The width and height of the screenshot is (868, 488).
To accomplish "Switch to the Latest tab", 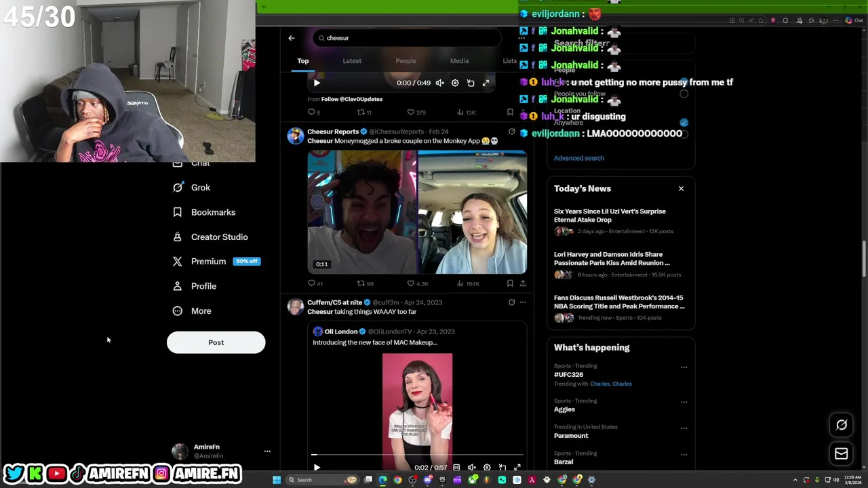I will (352, 61).
